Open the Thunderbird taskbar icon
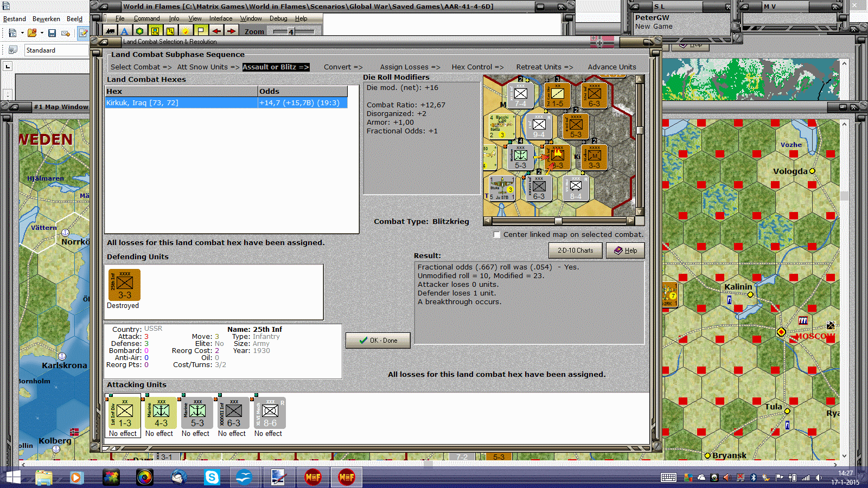The image size is (868, 488). (178, 477)
